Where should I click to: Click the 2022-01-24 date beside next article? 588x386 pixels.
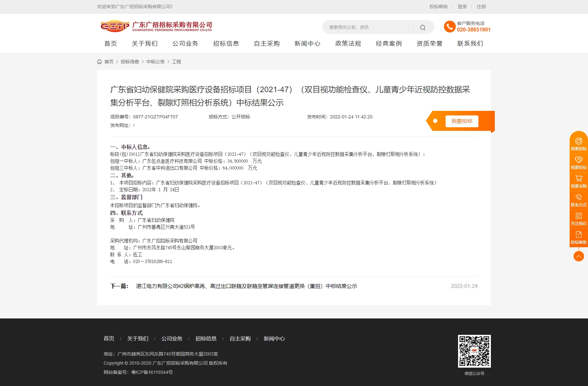point(464,286)
